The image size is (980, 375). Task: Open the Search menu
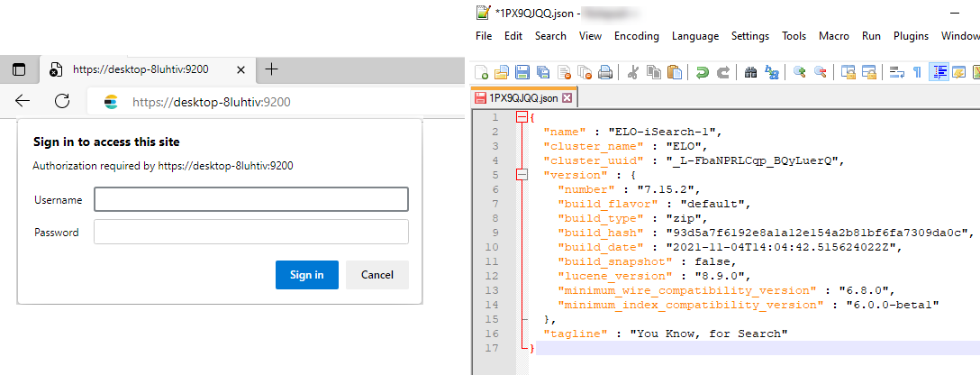pyautogui.click(x=550, y=36)
